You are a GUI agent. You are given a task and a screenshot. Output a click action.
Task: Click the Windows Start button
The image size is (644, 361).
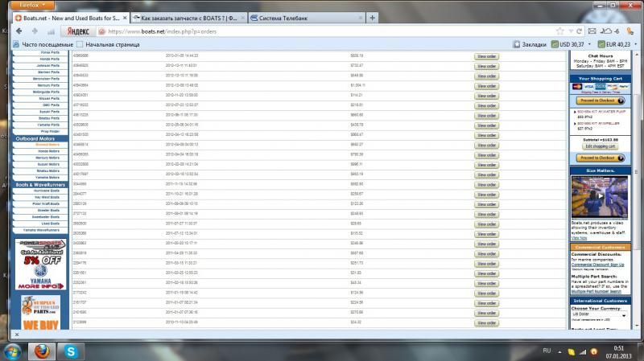coord(11,351)
